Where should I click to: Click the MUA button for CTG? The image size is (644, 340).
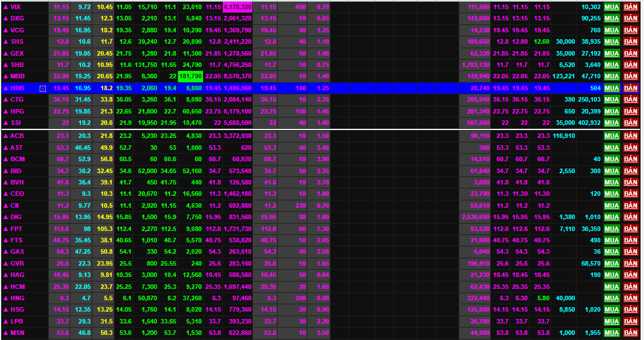click(x=612, y=100)
